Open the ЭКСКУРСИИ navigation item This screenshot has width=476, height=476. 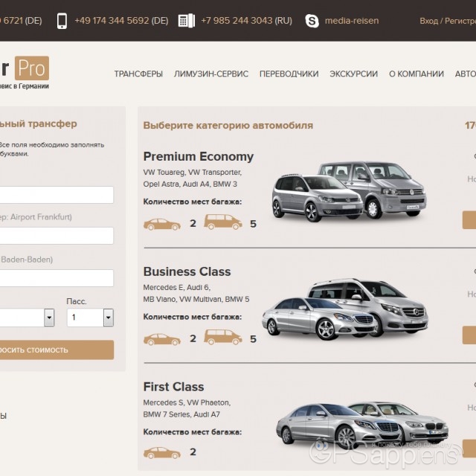tap(353, 74)
